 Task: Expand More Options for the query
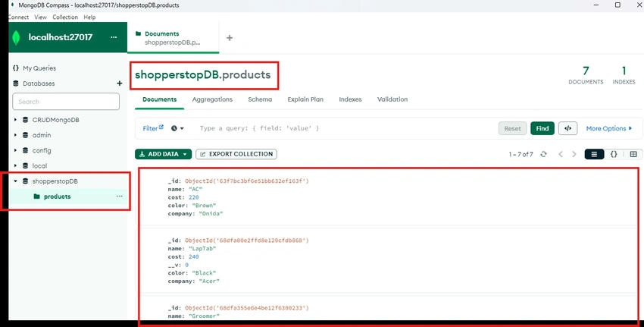pos(609,128)
